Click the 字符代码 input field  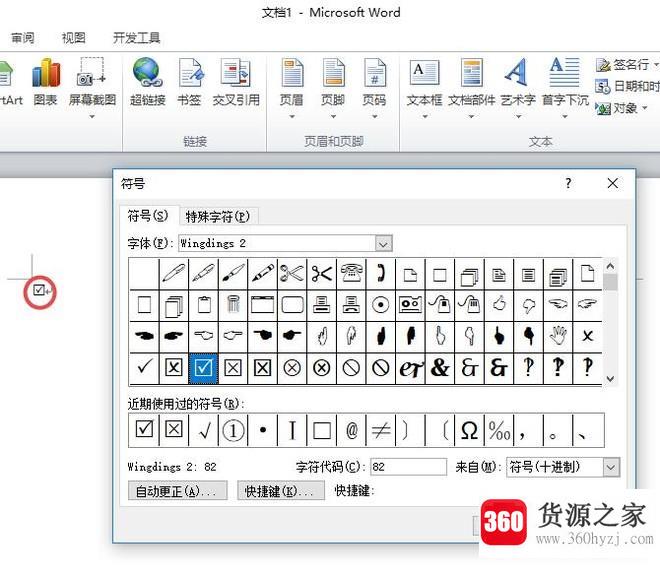[408, 467]
